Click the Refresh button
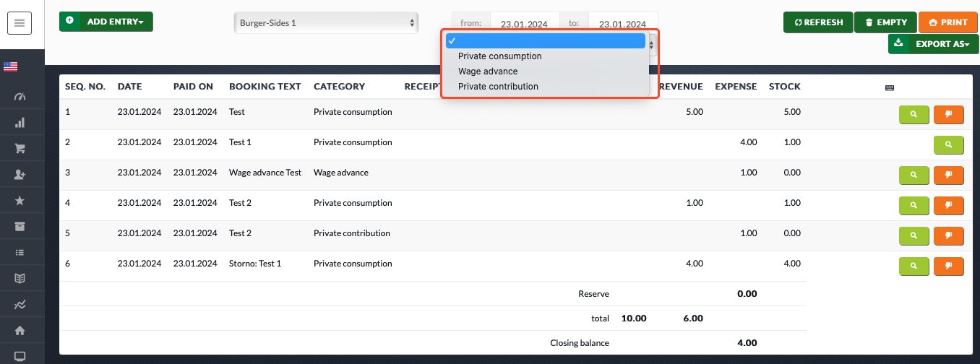The image size is (980, 364). 818,22
